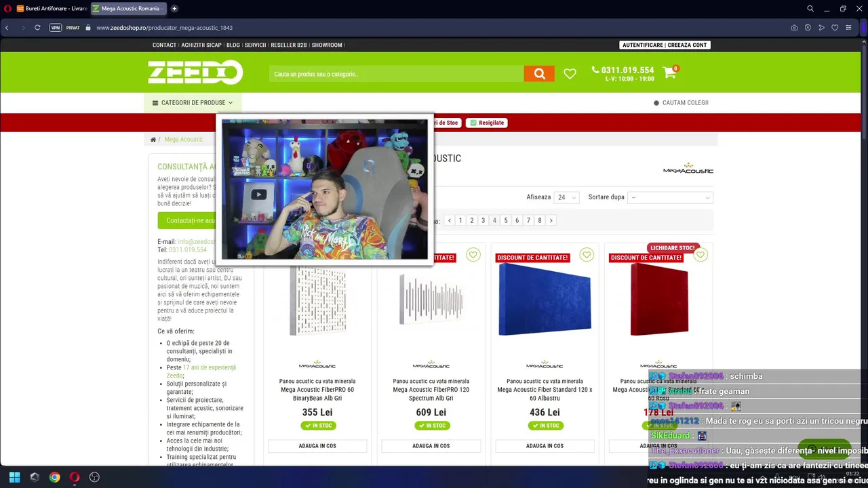Go to page 2 in pagination

click(x=472, y=220)
